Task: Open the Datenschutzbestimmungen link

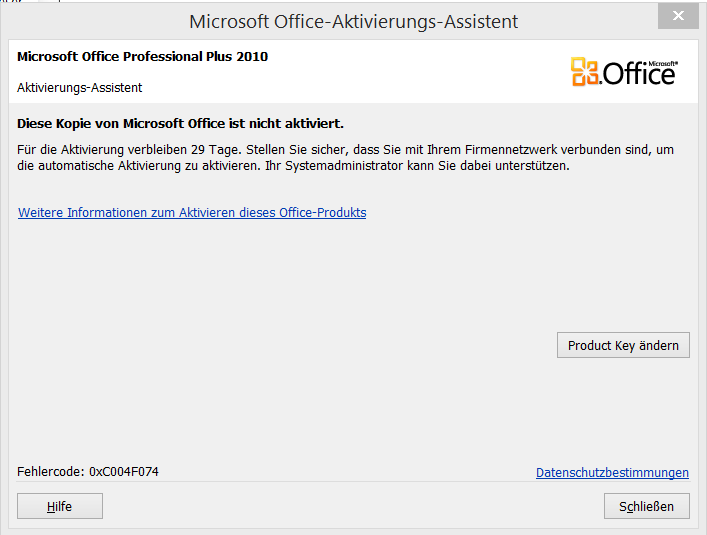Action: (x=612, y=472)
